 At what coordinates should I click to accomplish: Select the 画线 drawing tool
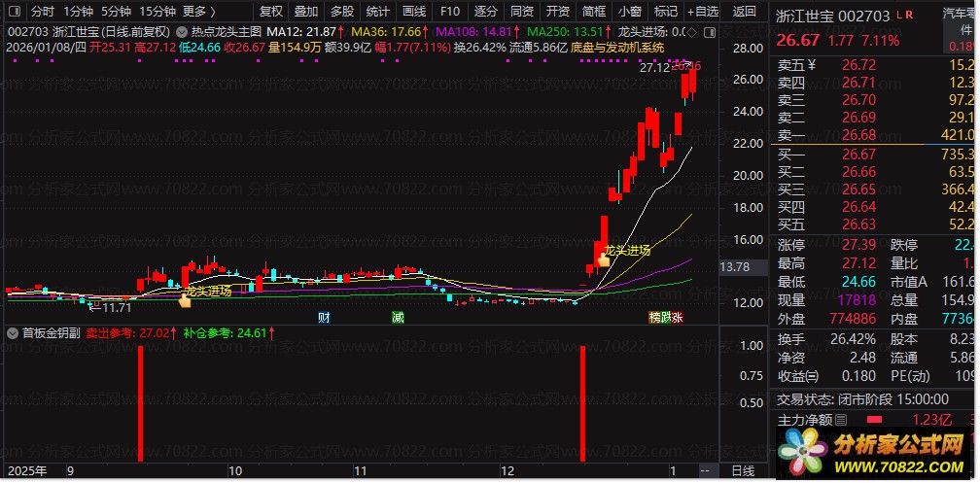tap(414, 12)
